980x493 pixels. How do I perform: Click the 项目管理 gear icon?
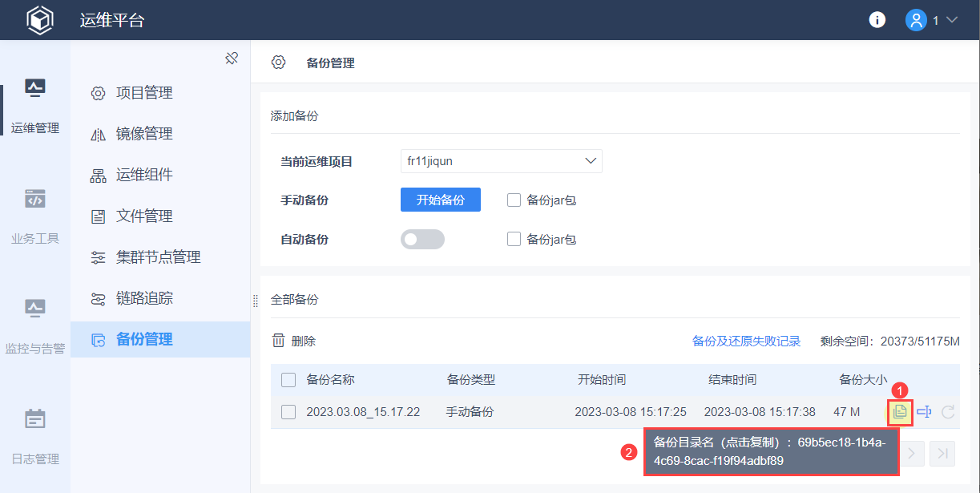(x=99, y=93)
